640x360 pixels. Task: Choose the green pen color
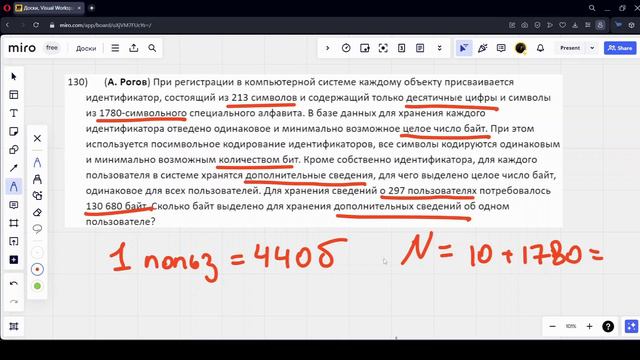pos(37,286)
